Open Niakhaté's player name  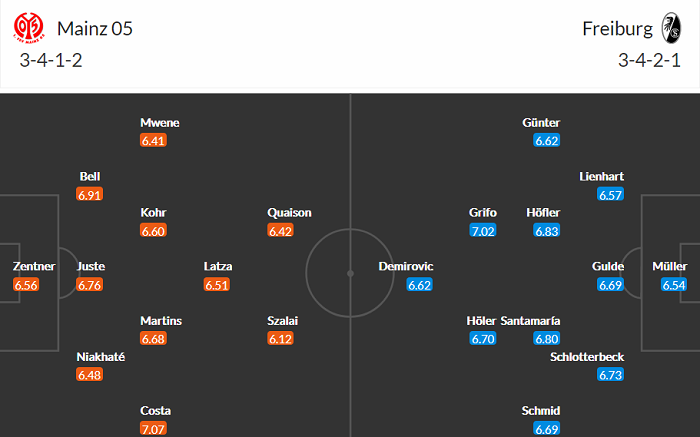coord(101,357)
